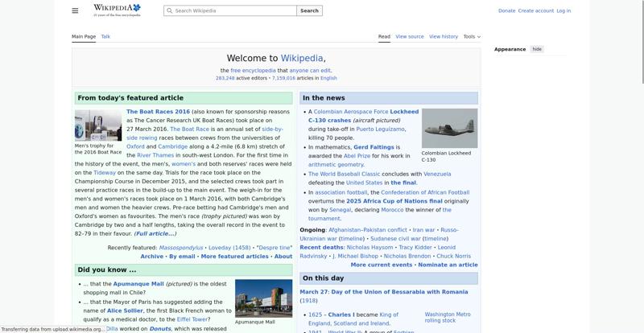
Task: Expand the Tools dropdown menu
Action: coord(471,36)
